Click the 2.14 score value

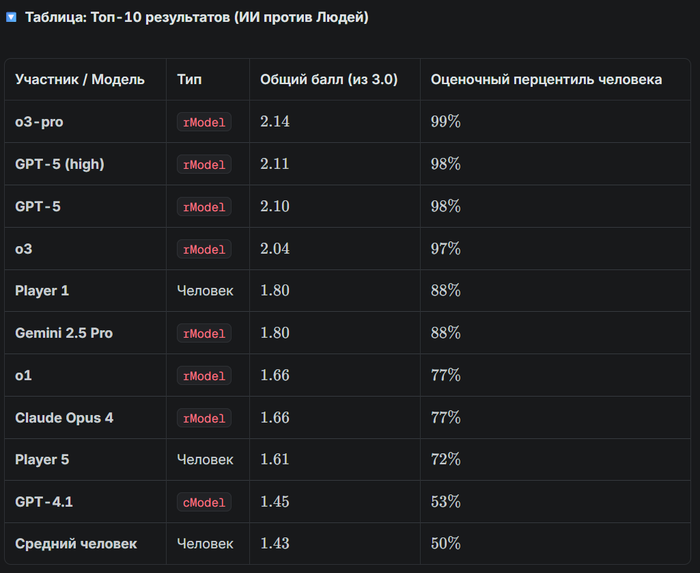[x=274, y=122]
